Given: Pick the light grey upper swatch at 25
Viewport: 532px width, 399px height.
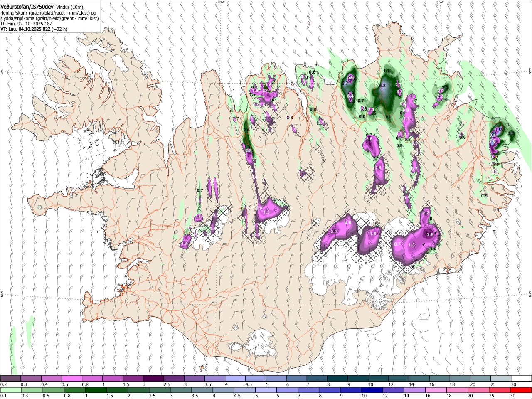Looking at the screenshot, I should point(501,379).
